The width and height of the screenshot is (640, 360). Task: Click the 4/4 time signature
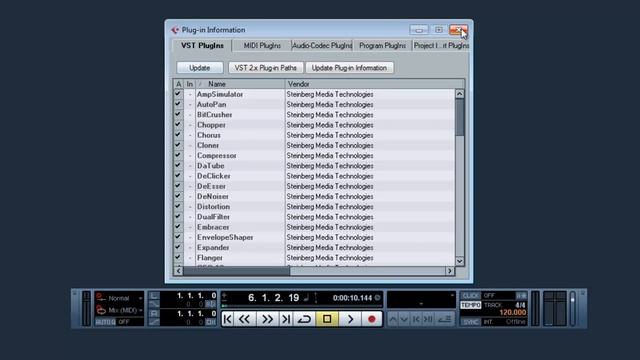(520, 305)
